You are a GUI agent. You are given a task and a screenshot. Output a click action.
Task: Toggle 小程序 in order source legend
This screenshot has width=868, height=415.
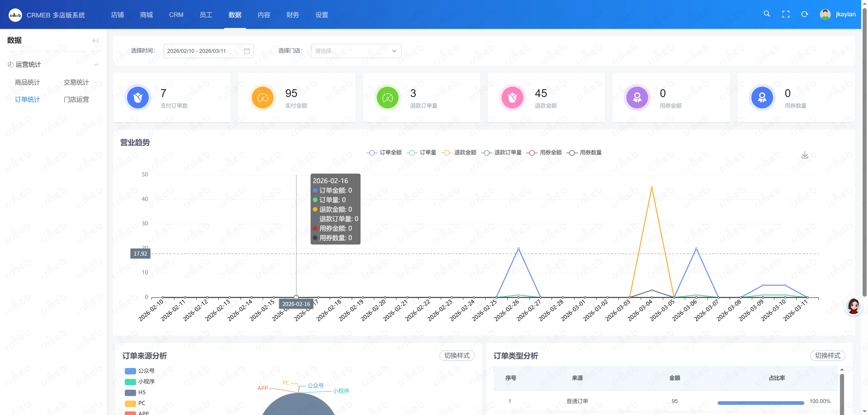click(139, 381)
